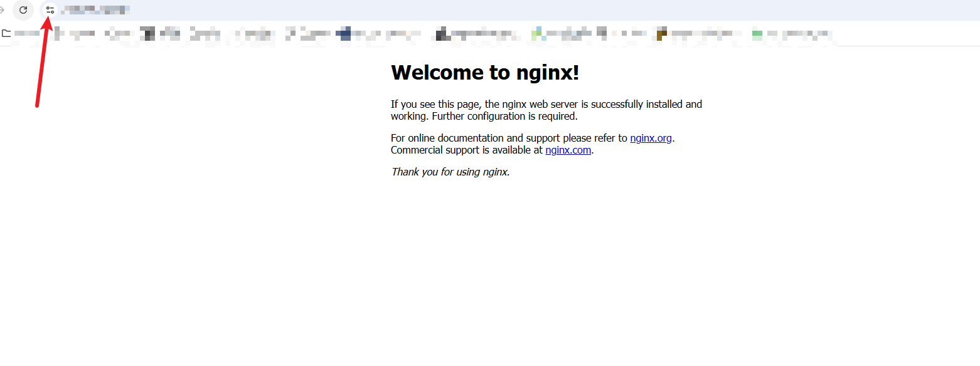Open the bookmark with the black favicon
Image resolution: width=980 pixels, height=366 pixels.
click(x=442, y=34)
